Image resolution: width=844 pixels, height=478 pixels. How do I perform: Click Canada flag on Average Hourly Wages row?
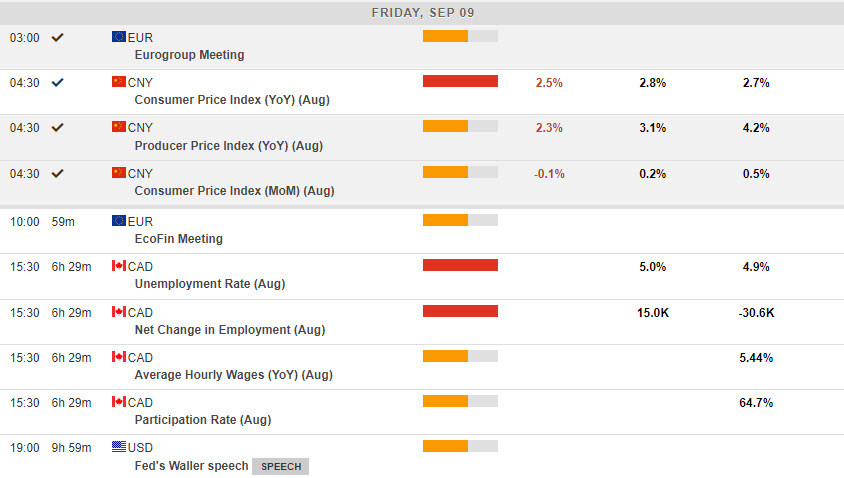pos(118,357)
